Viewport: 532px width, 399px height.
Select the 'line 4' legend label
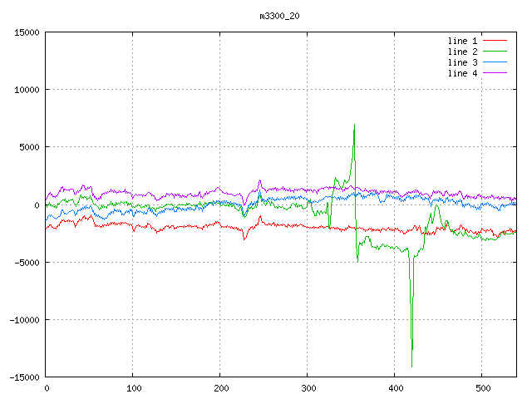(462, 73)
